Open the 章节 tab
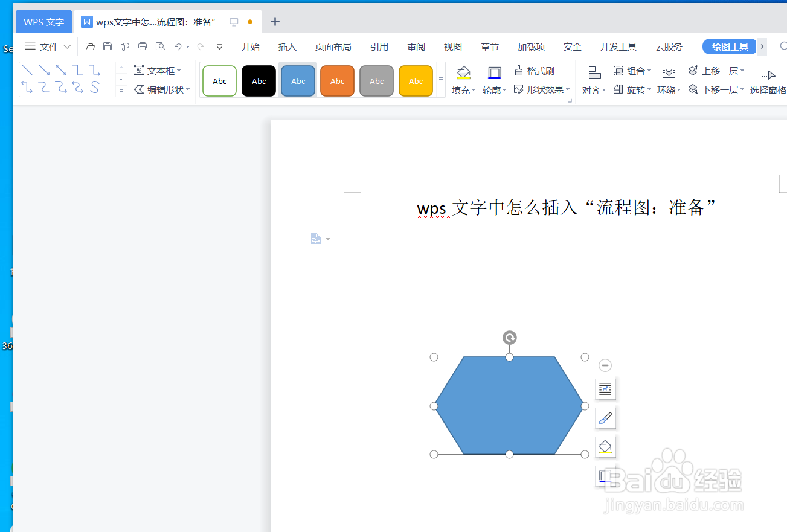 [x=490, y=46]
